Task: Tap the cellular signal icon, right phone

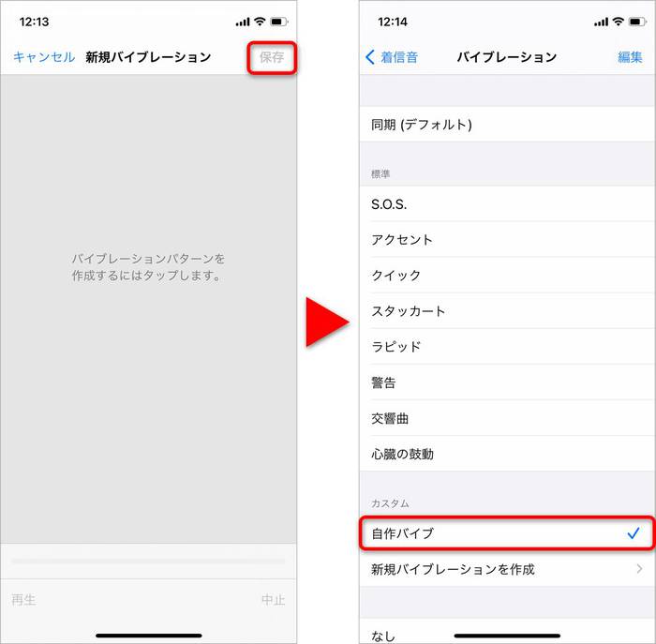Action: click(x=602, y=22)
